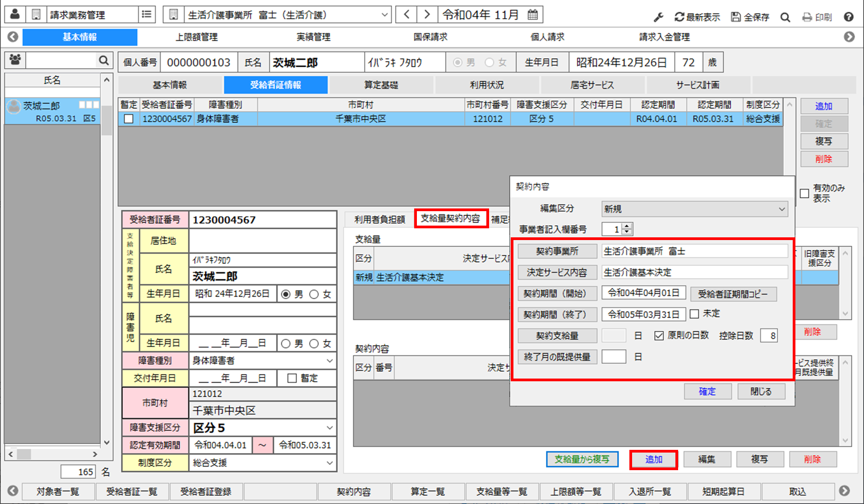Click the 支給量から複写 button
This screenshot has width=864, height=504.
tap(582, 459)
